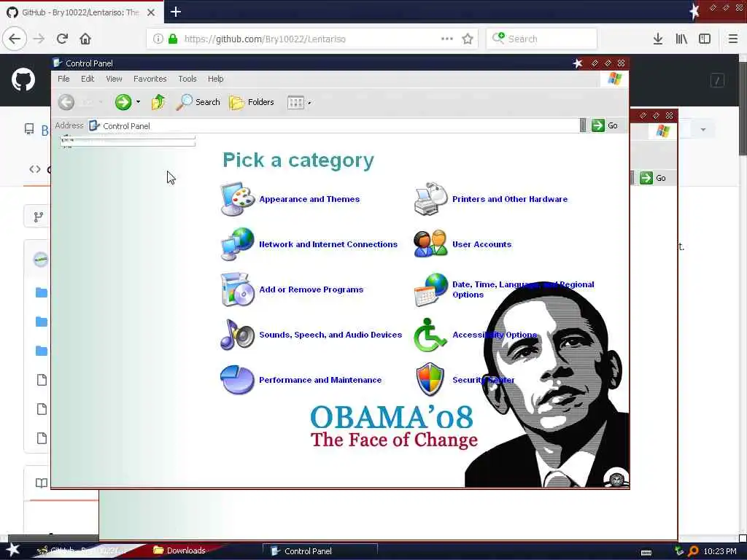
Task: Click Add or Remove Programs link
Action: tap(311, 289)
